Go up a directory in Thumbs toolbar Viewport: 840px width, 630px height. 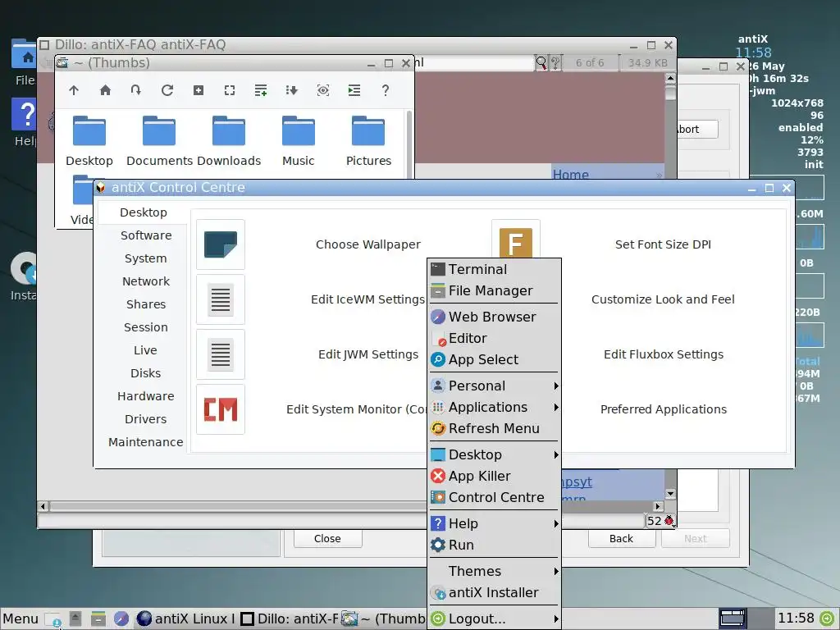pyautogui.click(x=74, y=90)
